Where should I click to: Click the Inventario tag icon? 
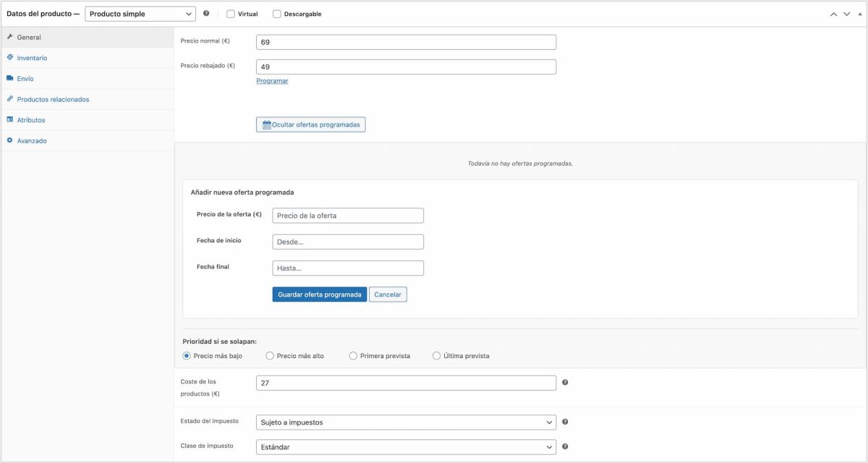(x=9, y=57)
